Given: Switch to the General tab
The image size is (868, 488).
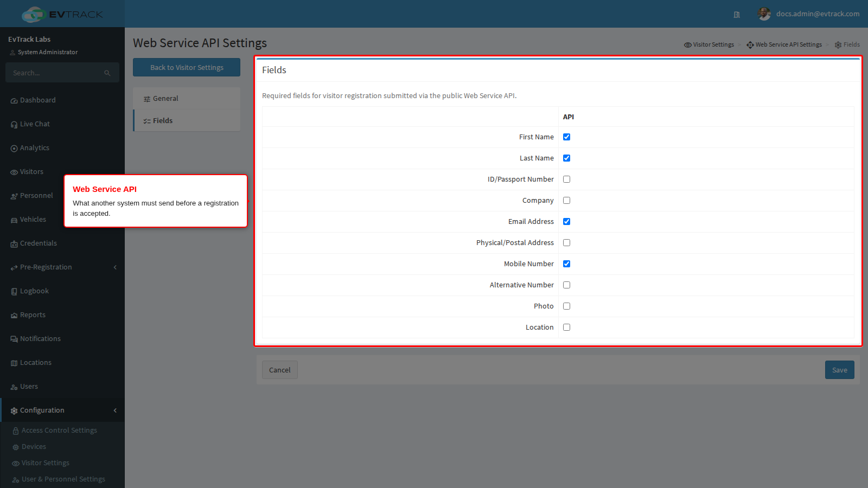Looking at the screenshot, I should [187, 99].
